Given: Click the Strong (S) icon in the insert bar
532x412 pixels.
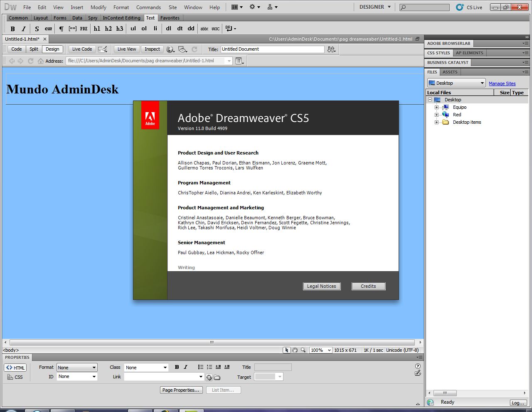Looking at the screenshot, I should coord(37,29).
